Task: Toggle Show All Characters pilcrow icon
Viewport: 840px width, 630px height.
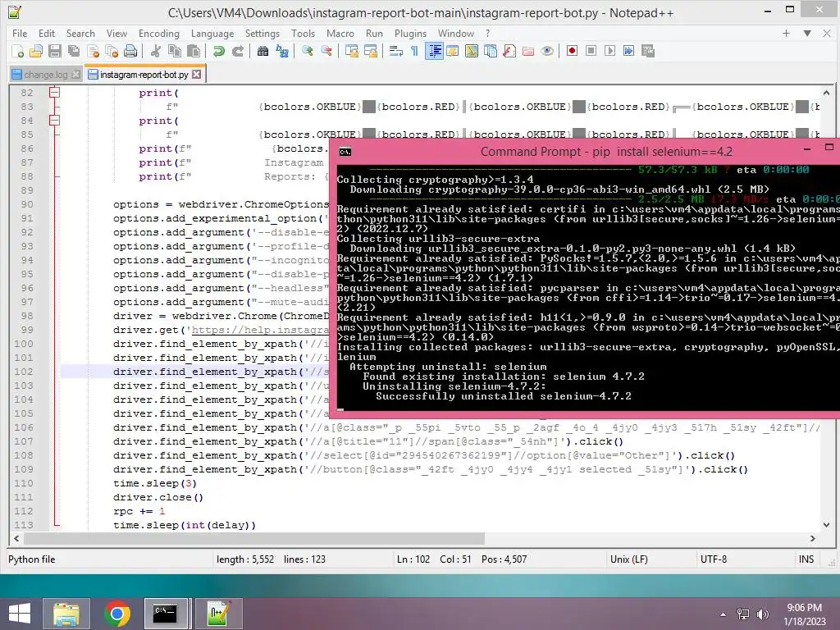Action: pyautogui.click(x=414, y=51)
